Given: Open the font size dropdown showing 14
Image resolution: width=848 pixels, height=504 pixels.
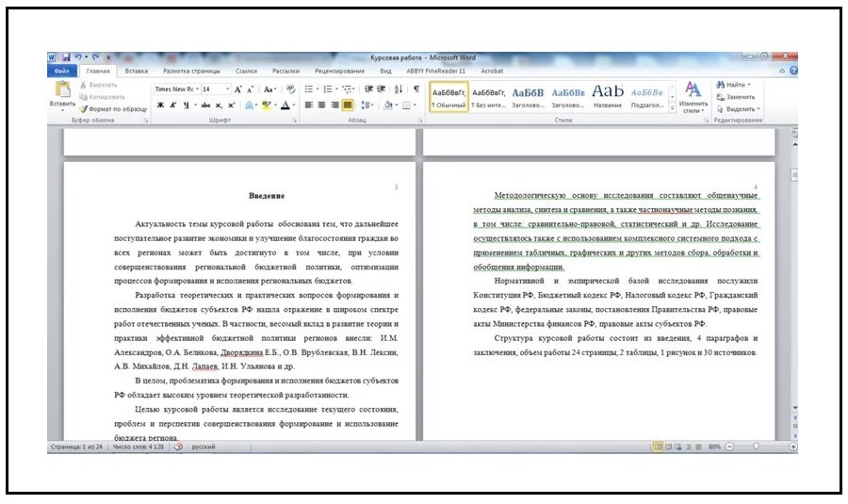Looking at the screenshot, I should [211, 89].
